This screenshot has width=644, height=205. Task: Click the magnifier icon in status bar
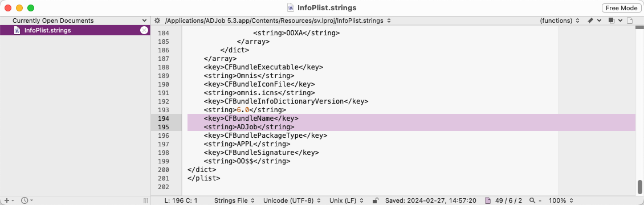point(532,200)
